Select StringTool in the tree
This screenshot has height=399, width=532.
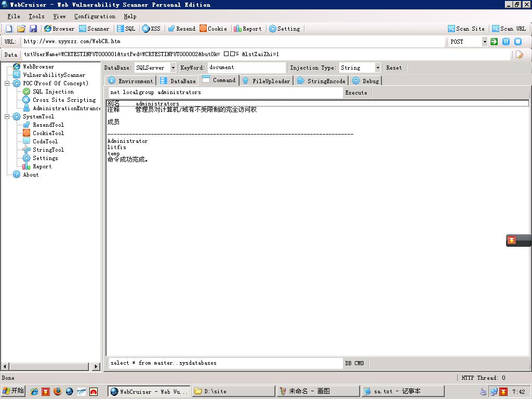click(x=48, y=150)
